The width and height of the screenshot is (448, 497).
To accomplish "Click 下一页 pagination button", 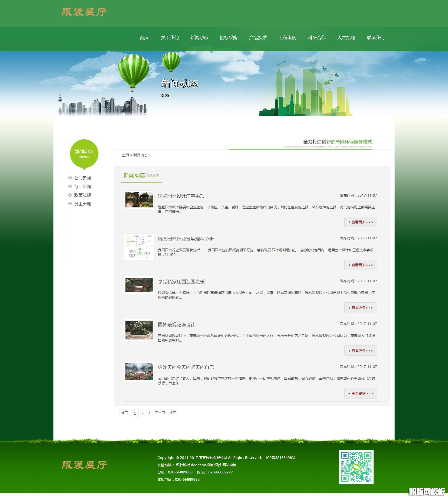I will pyautogui.click(x=160, y=413).
